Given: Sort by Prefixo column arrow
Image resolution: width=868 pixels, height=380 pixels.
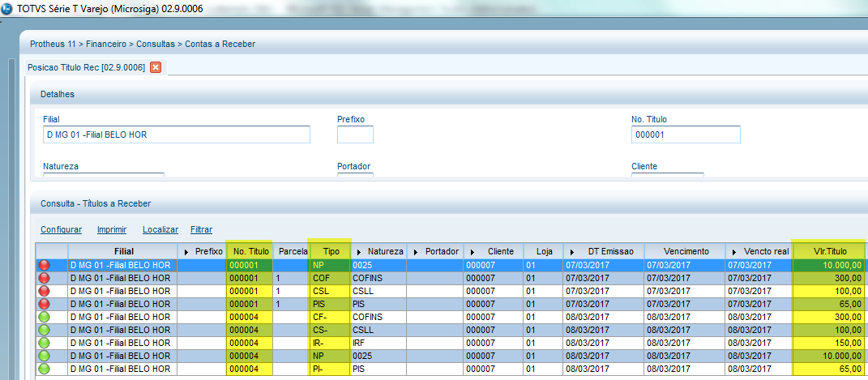Looking at the screenshot, I should point(186,252).
